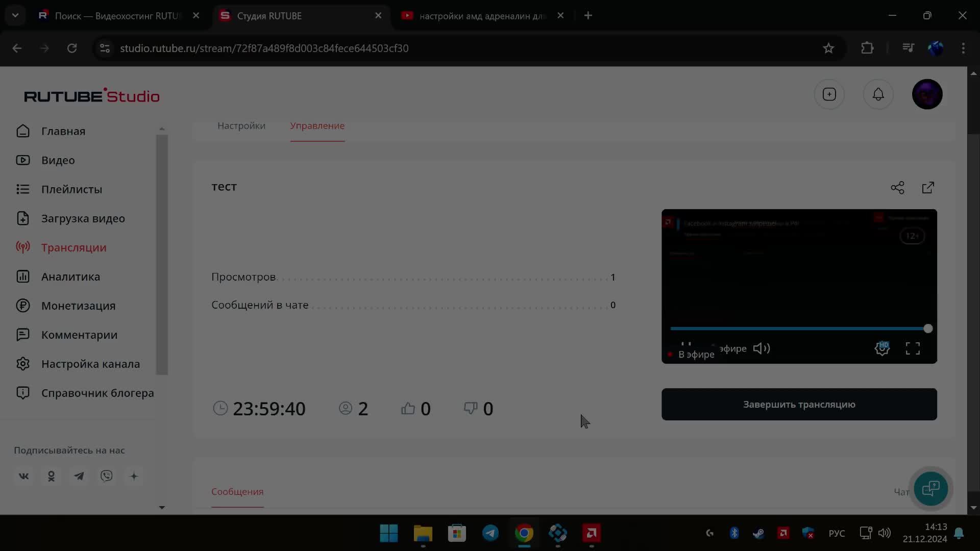The height and width of the screenshot is (551, 980).
Task: Switch to the Настройки tab
Action: pyautogui.click(x=241, y=126)
